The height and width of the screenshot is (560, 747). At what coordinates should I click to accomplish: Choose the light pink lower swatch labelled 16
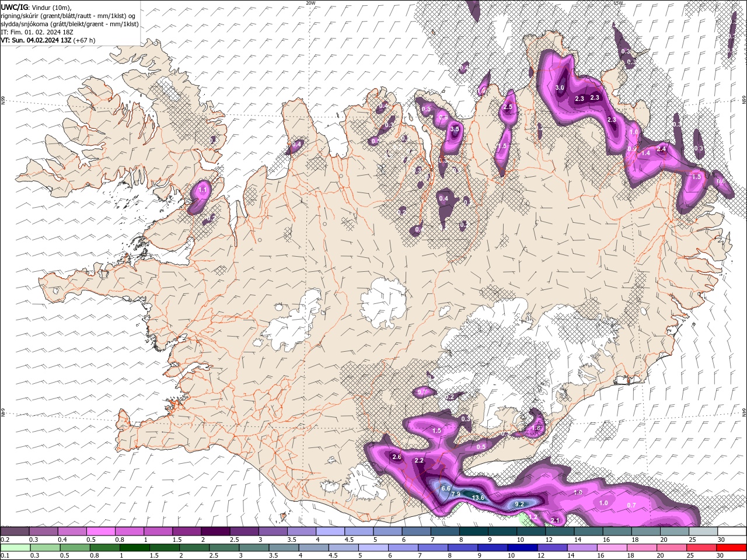(x=612, y=548)
